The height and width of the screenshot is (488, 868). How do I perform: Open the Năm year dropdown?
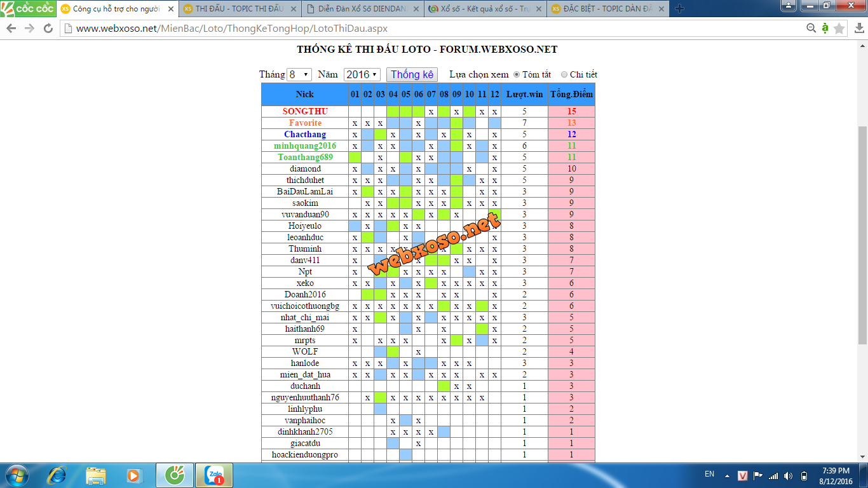click(x=362, y=74)
